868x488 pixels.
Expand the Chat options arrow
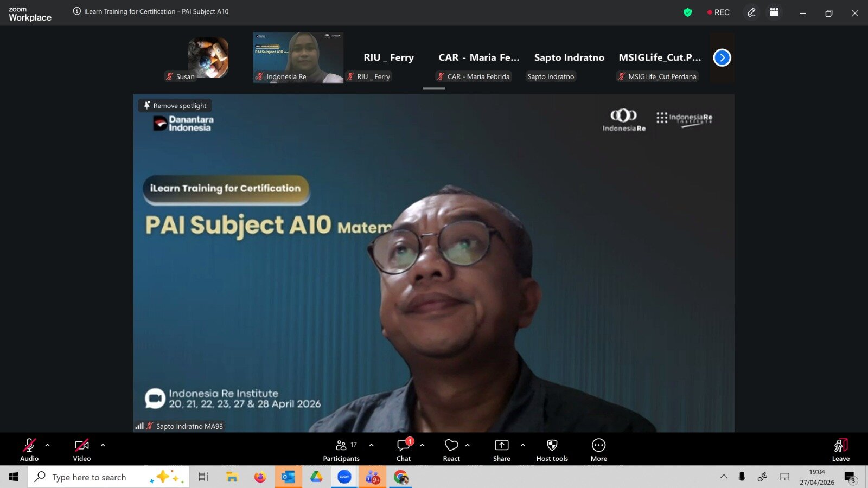(423, 445)
